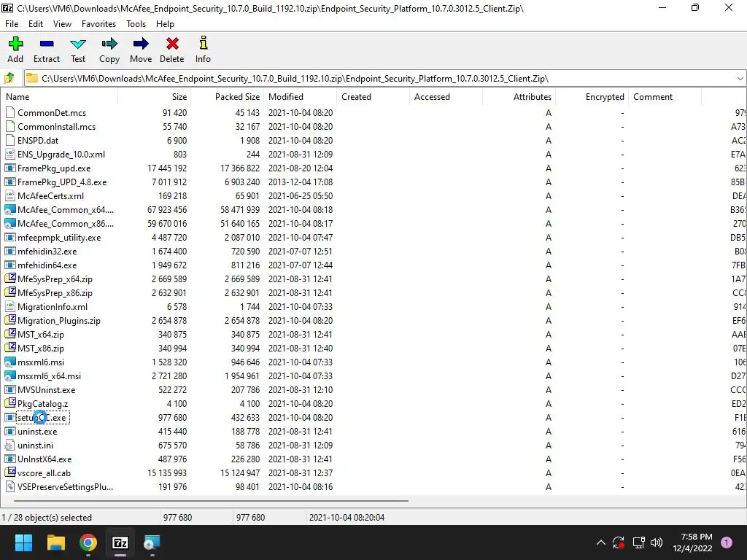Select file MfeSysPrep_x86.zip
Screen dimensions: 747x560
tap(55, 293)
